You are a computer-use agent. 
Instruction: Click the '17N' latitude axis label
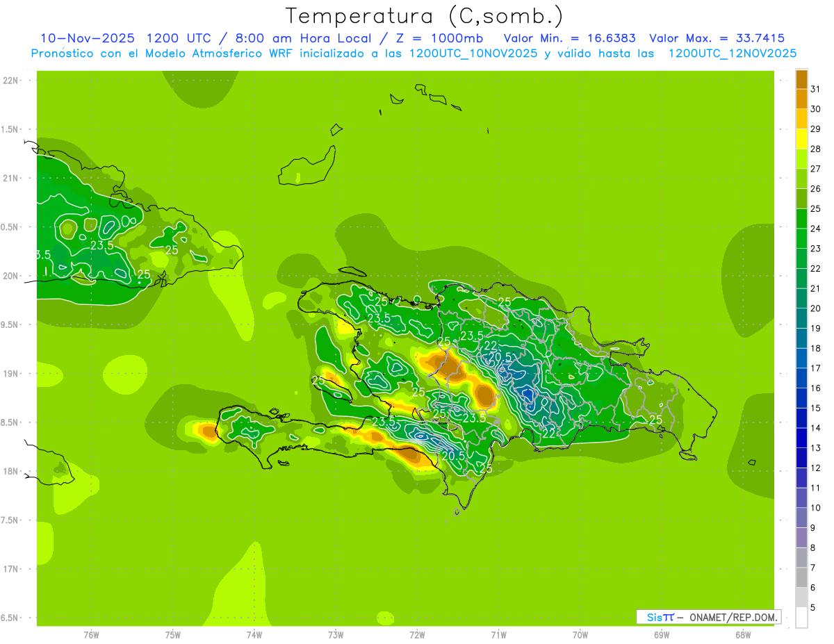[12, 569]
